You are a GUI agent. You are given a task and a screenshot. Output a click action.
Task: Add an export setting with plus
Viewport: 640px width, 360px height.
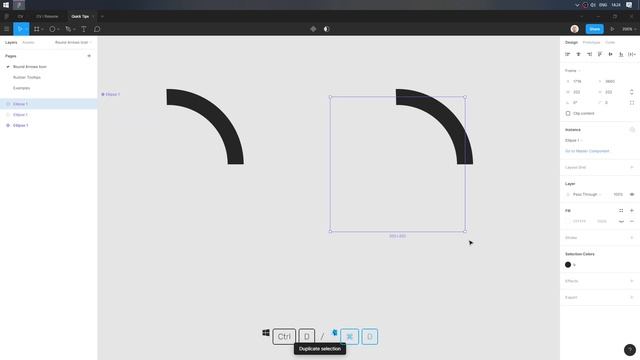pyautogui.click(x=632, y=297)
